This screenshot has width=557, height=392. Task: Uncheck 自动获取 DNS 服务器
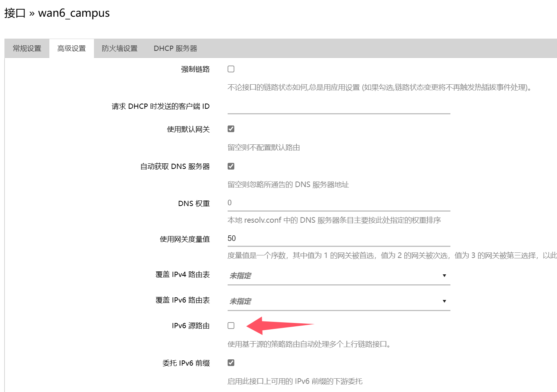231,166
